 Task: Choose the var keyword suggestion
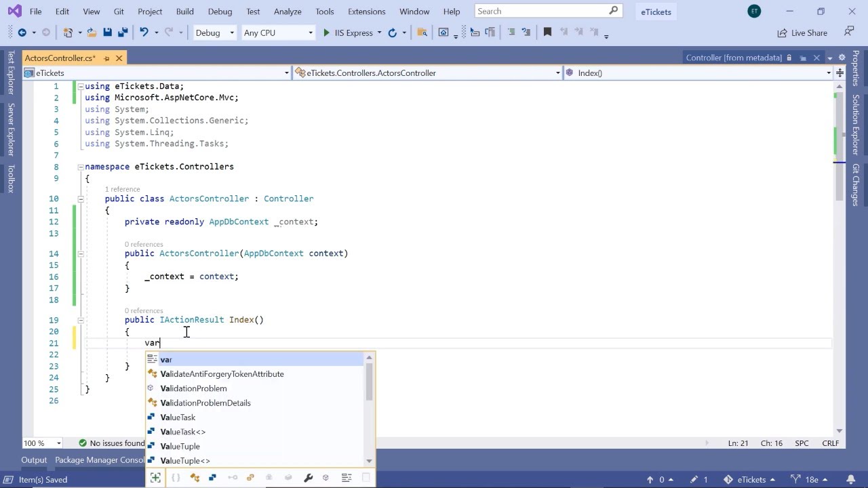255,360
